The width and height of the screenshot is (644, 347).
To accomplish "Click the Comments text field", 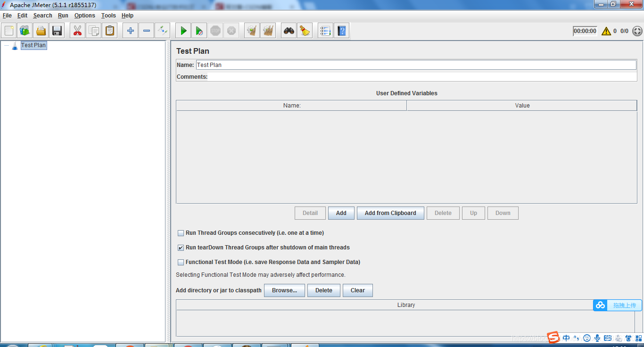I will coord(422,77).
